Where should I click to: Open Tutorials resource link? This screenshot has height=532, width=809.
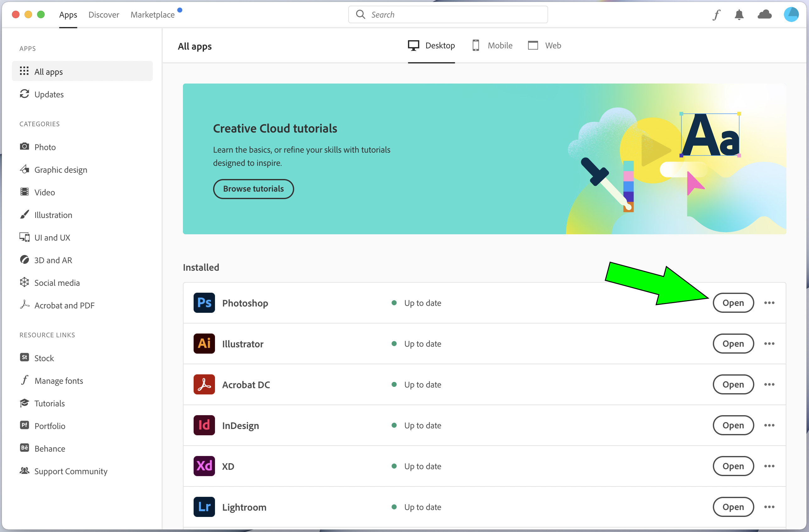(42, 403)
